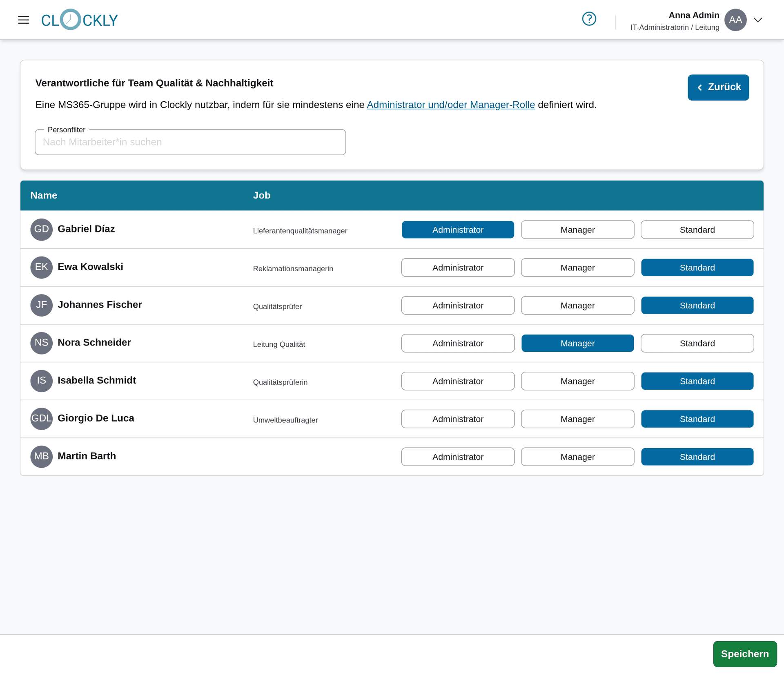This screenshot has width=784, height=674.
Task: Set Johannes Fischer's role to Manager
Action: tap(577, 306)
